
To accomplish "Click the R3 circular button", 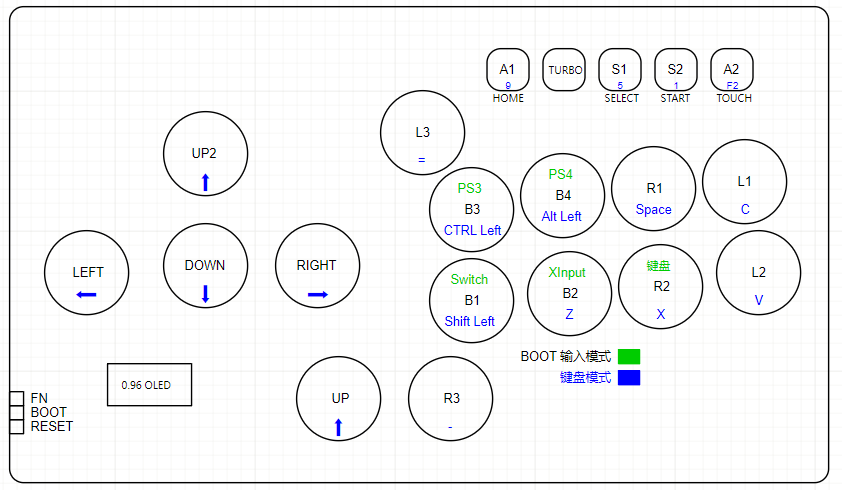I will pos(451,399).
